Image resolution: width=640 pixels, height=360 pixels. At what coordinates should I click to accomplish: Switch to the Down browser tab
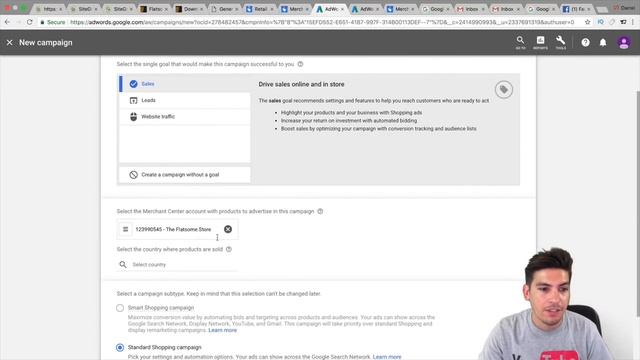click(190, 9)
